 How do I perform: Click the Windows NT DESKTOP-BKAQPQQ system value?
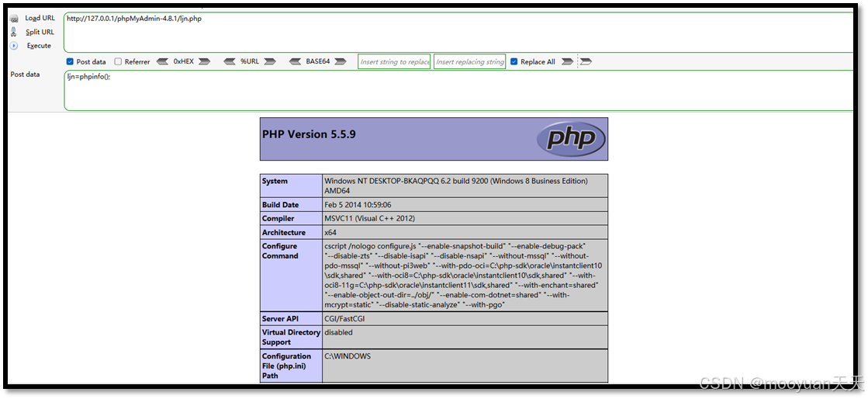coord(455,186)
